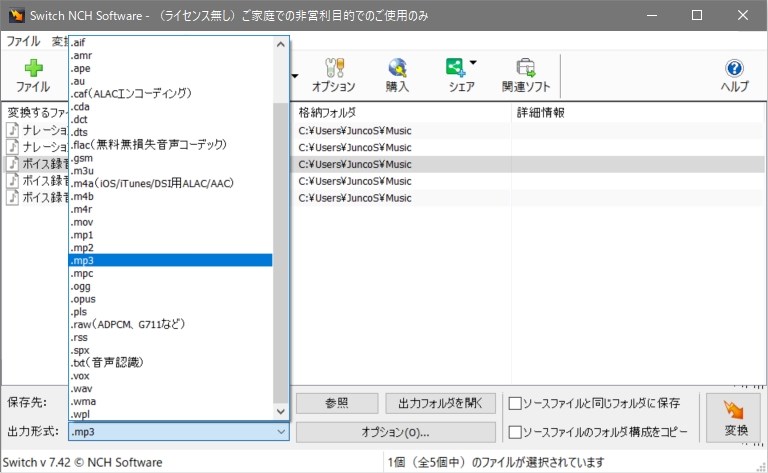768x473 pixels.
Task: Open the Related Software (関連ソフト) icon
Action: (x=526, y=68)
